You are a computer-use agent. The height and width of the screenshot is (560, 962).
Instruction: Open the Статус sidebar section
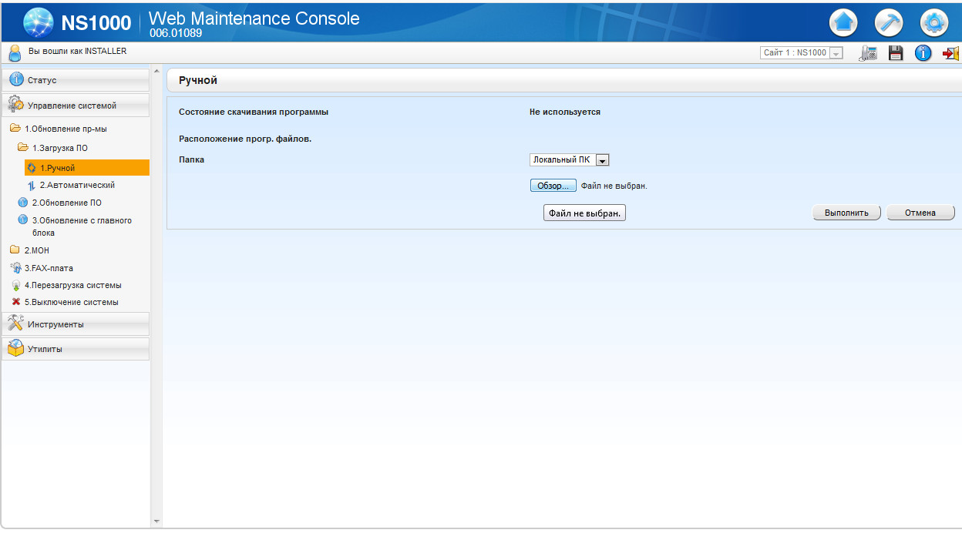coord(76,80)
